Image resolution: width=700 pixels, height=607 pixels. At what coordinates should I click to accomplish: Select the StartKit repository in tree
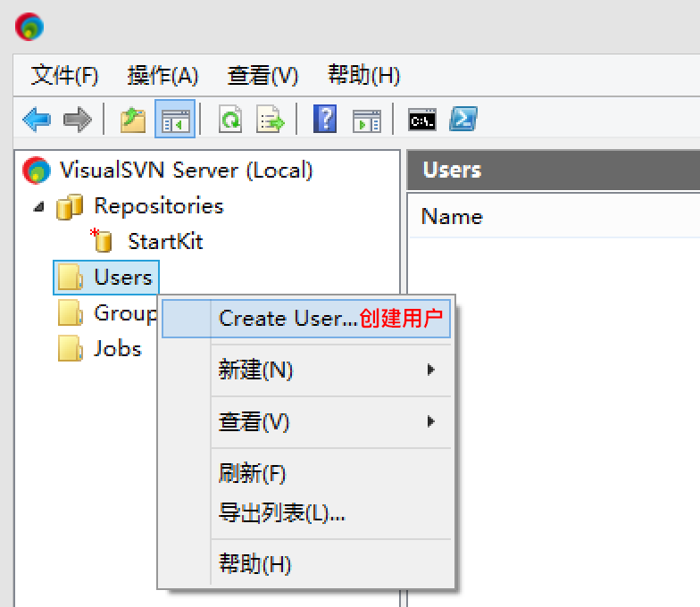[x=164, y=241]
